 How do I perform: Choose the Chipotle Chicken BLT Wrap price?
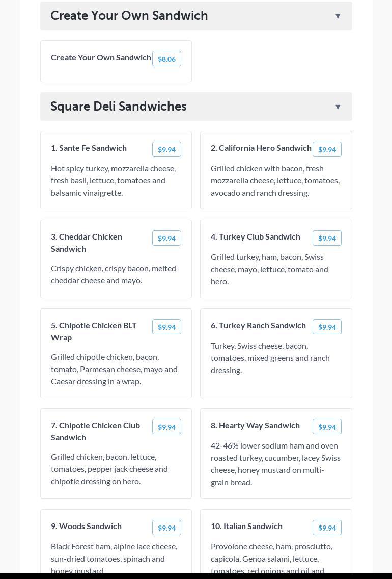[166, 327]
